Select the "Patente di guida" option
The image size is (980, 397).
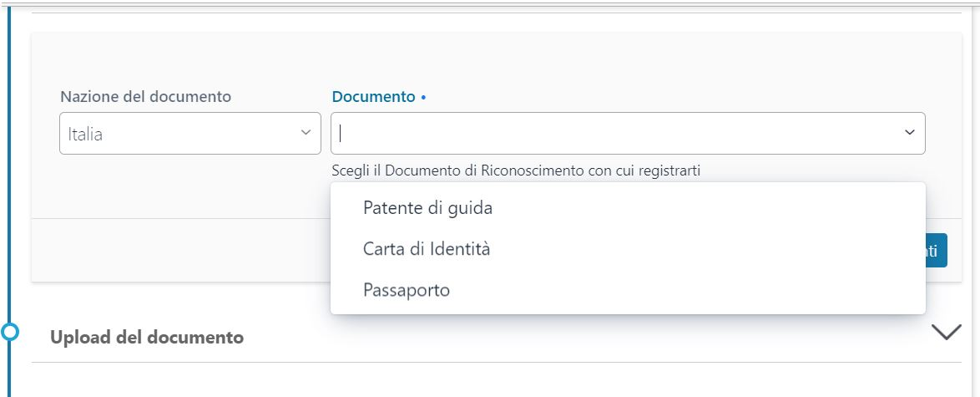pyautogui.click(x=427, y=208)
